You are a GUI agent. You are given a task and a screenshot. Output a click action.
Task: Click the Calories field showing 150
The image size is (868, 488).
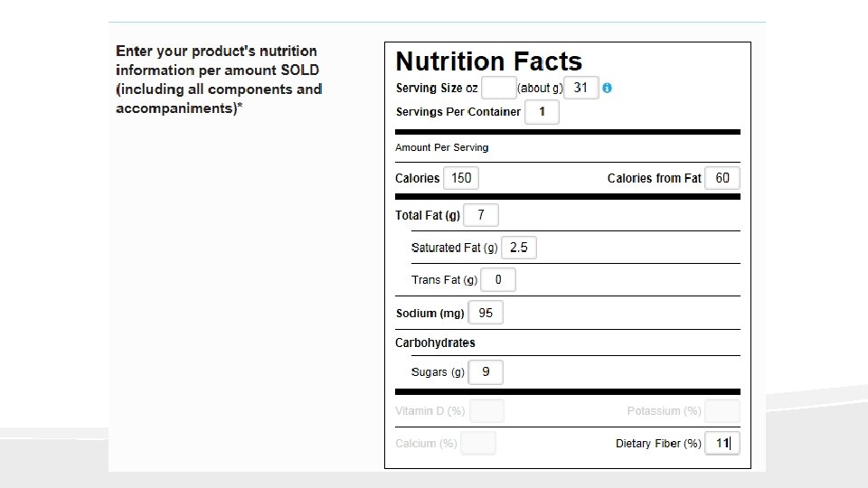tap(461, 178)
